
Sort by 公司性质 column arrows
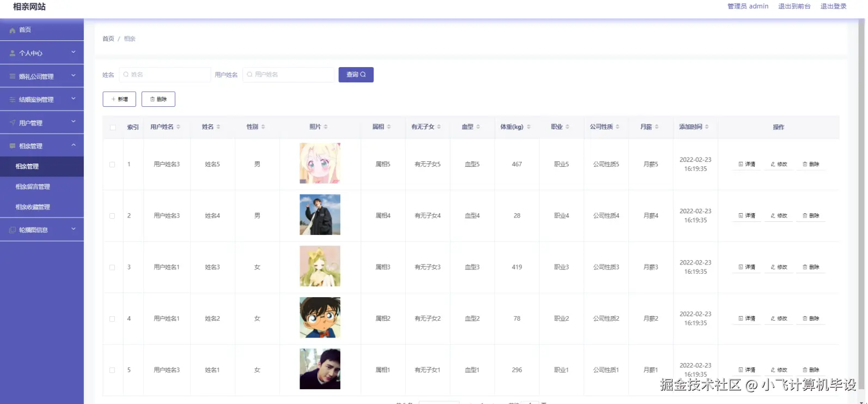click(618, 127)
